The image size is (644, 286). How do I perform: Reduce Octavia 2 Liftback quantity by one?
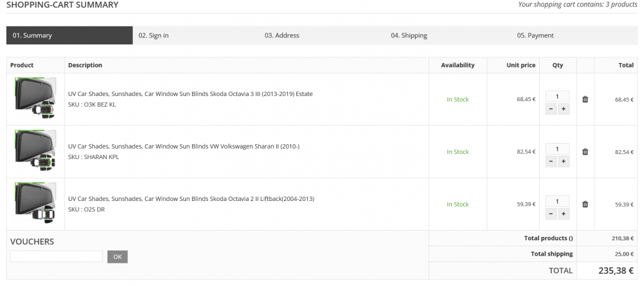551,214
